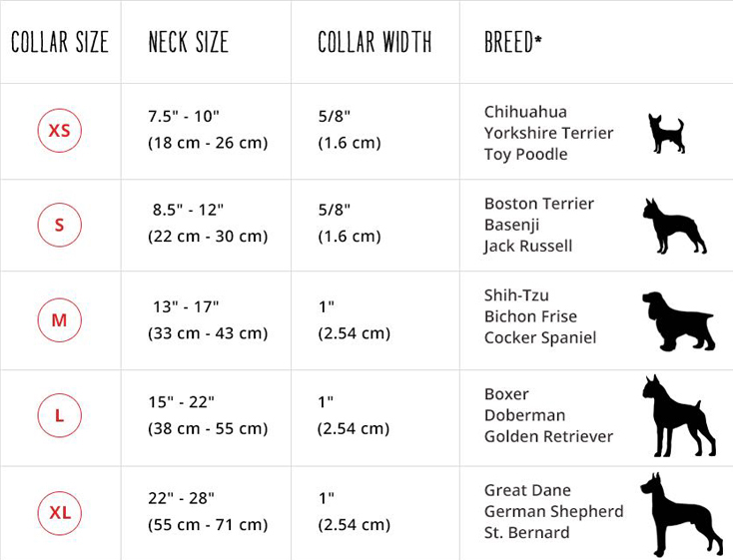Click the Collar Size column header

(x=60, y=43)
